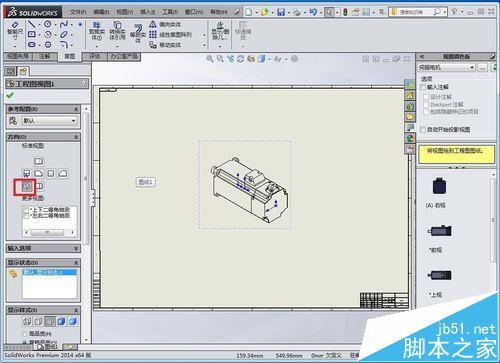Open the Tools menu

point(170,12)
